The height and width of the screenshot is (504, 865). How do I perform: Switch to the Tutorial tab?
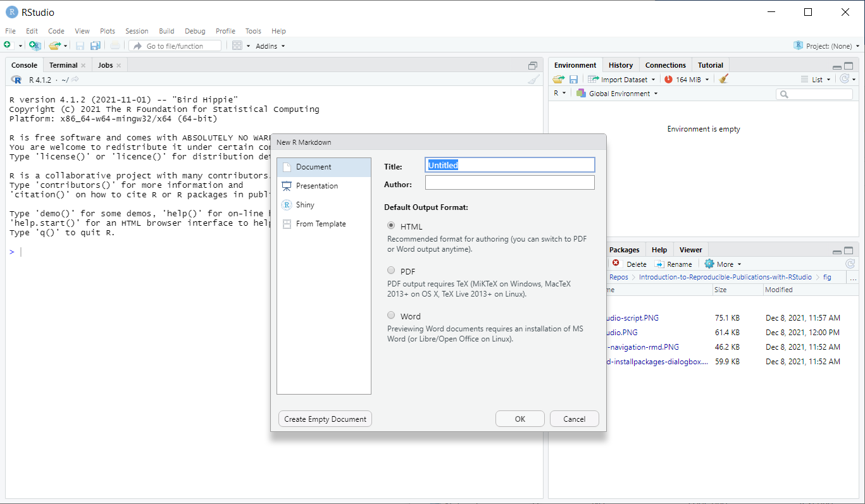point(711,65)
